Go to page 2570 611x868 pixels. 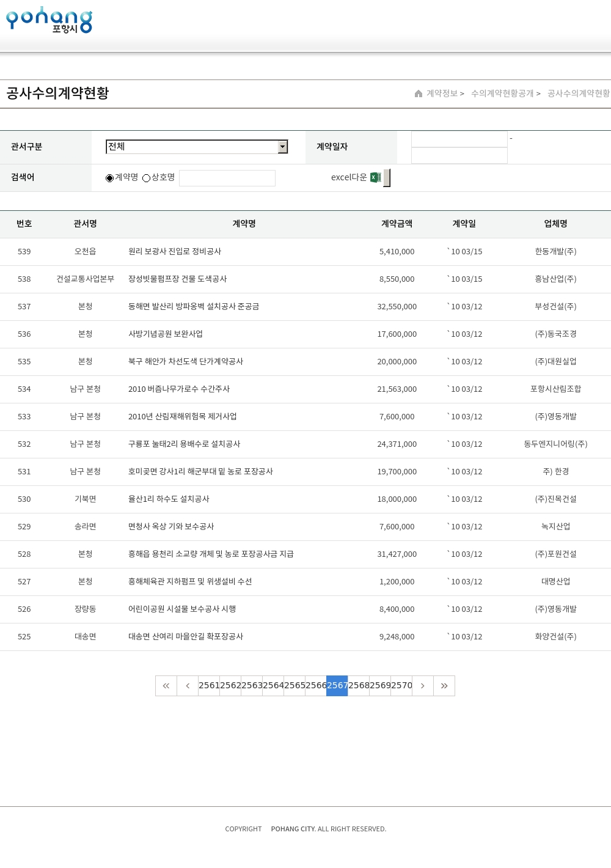[401, 686]
